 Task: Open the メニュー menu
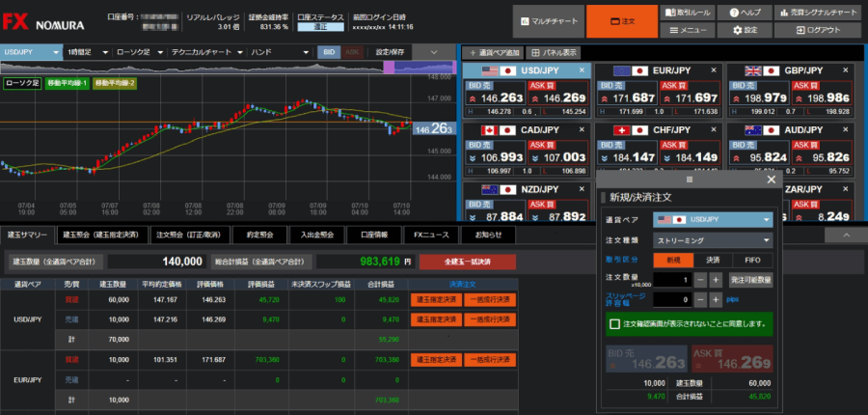[688, 30]
